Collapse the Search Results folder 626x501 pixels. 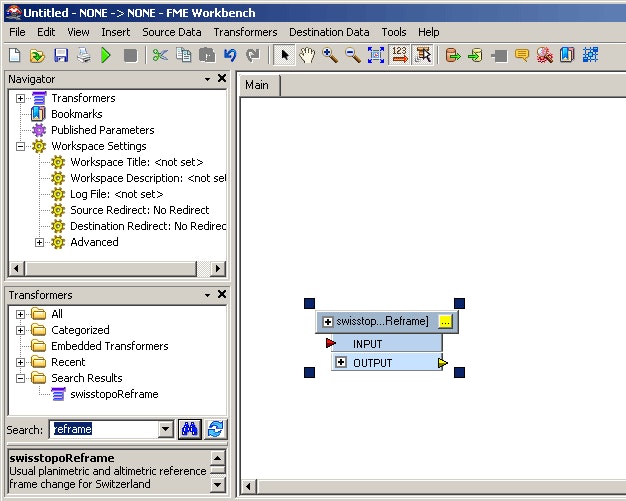(x=21, y=378)
